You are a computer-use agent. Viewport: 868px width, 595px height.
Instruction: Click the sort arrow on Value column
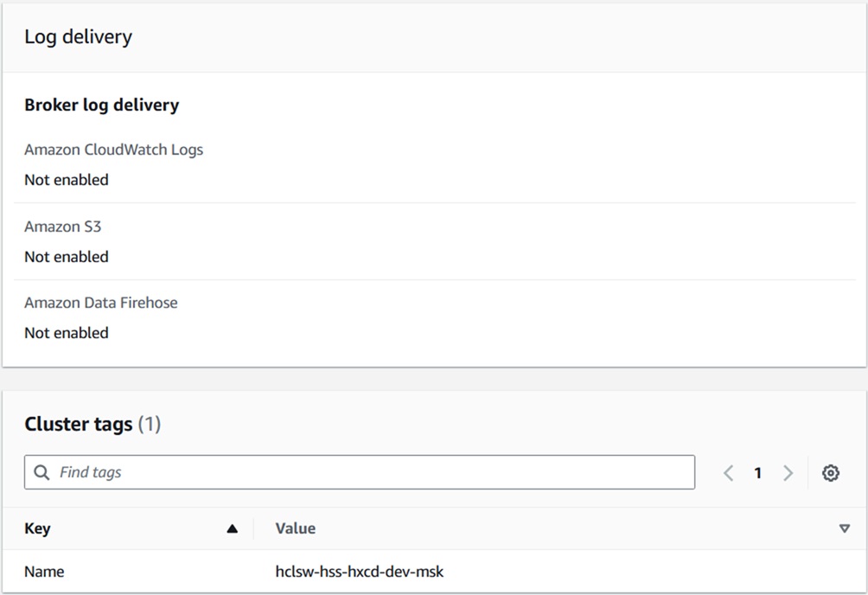pos(845,529)
